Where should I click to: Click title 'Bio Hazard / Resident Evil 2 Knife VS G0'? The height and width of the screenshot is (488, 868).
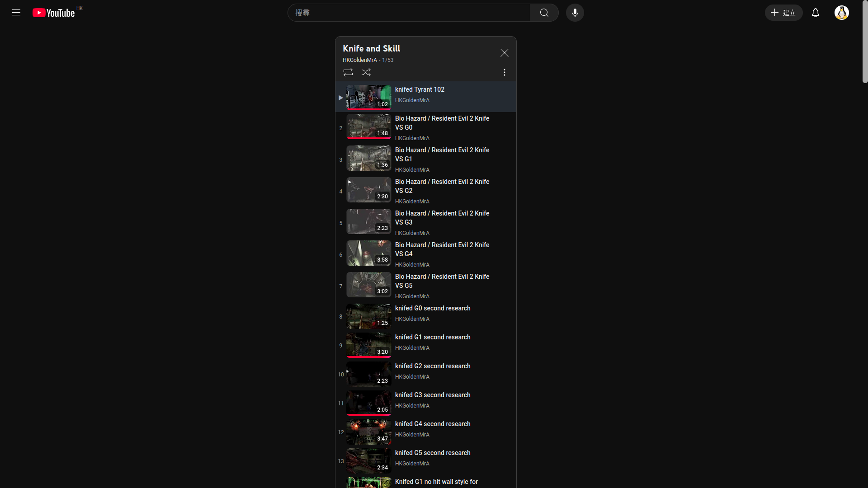[x=442, y=123]
